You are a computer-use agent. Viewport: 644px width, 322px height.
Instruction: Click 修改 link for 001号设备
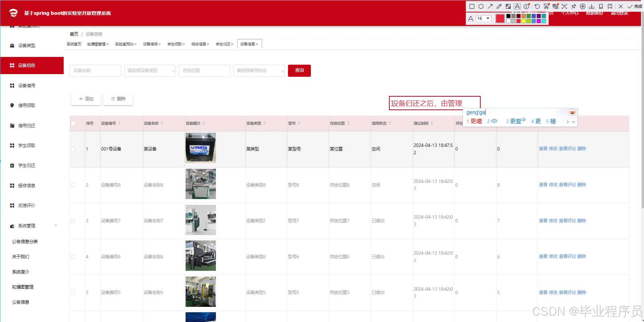point(553,149)
